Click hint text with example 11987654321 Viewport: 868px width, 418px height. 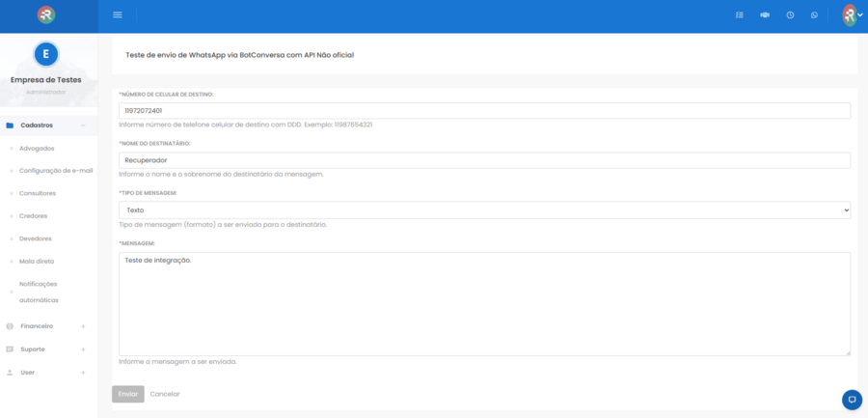[x=246, y=125]
